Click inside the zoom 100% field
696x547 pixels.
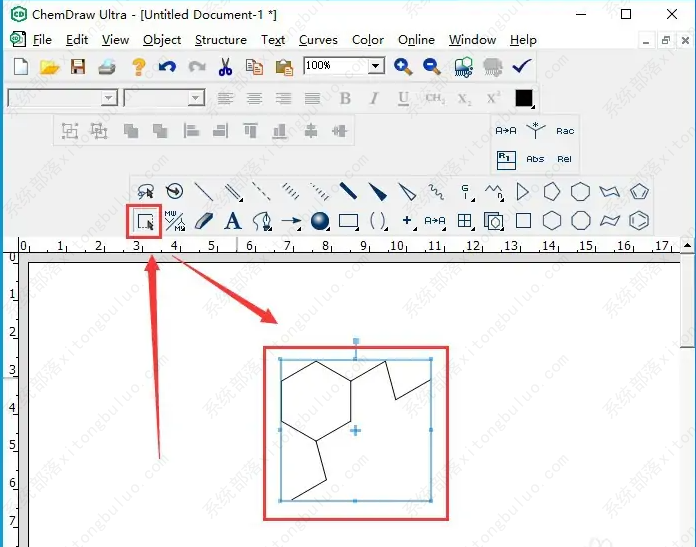coord(336,66)
